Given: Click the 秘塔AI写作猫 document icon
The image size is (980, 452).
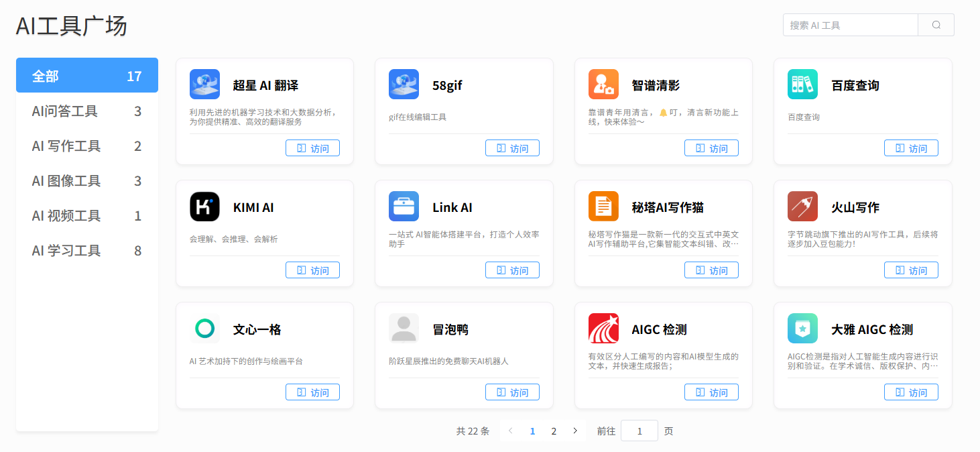Looking at the screenshot, I should (x=603, y=206).
